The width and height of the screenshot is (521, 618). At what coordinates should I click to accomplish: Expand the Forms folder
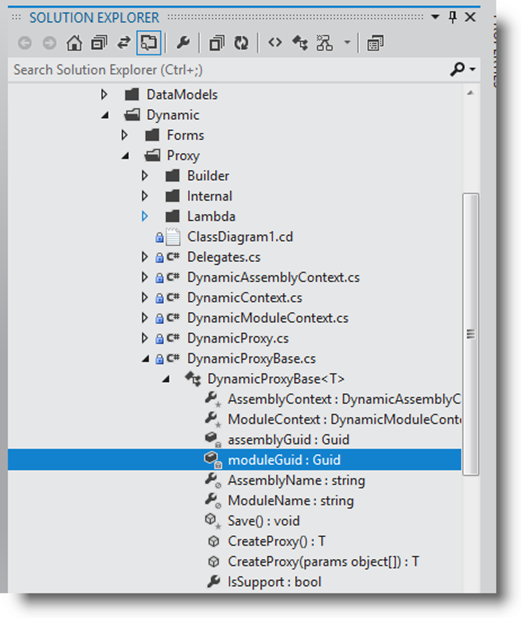tap(125, 135)
